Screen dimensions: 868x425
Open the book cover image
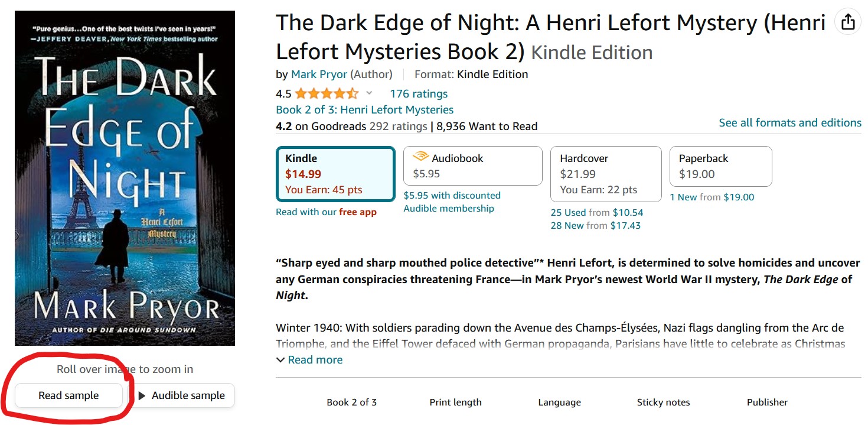(x=125, y=178)
